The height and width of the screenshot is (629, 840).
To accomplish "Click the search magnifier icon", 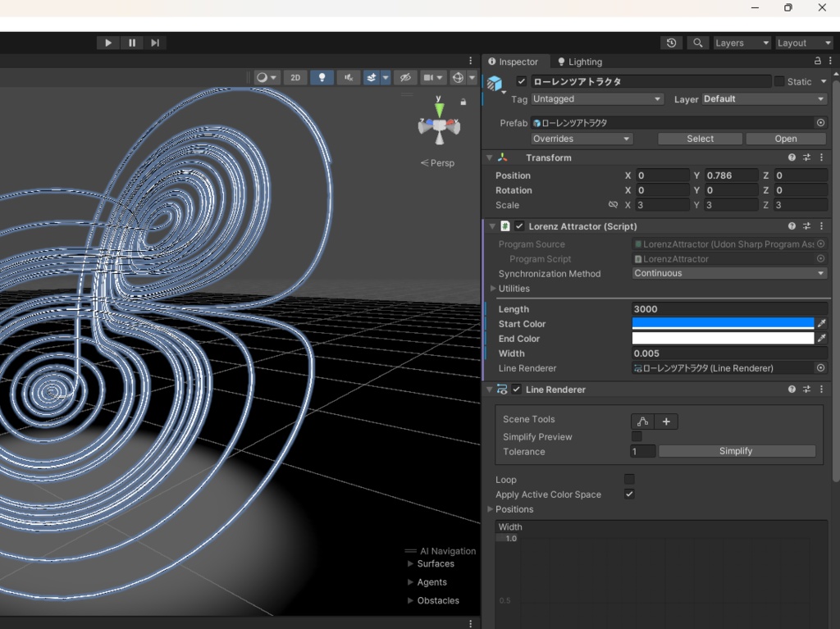I will pos(698,43).
